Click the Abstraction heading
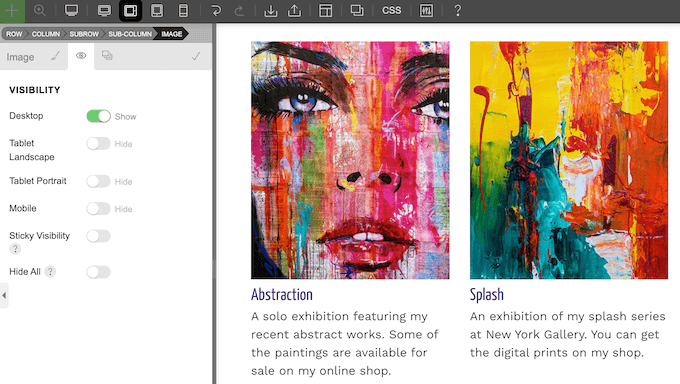 [282, 295]
